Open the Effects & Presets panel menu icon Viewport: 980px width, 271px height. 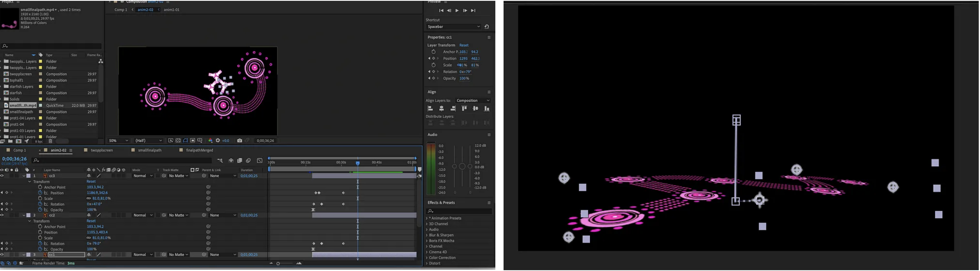[x=489, y=202]
